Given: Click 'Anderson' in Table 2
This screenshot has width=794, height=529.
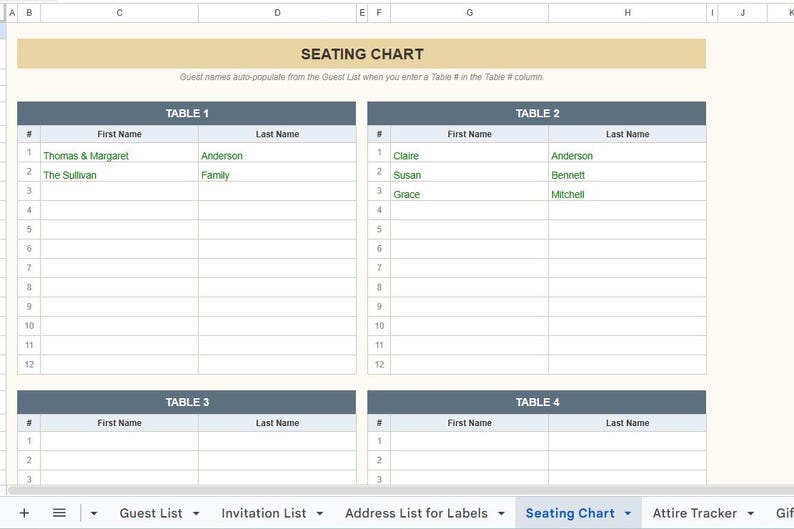Looking at the screenshot, I should (x=627, y=153).
